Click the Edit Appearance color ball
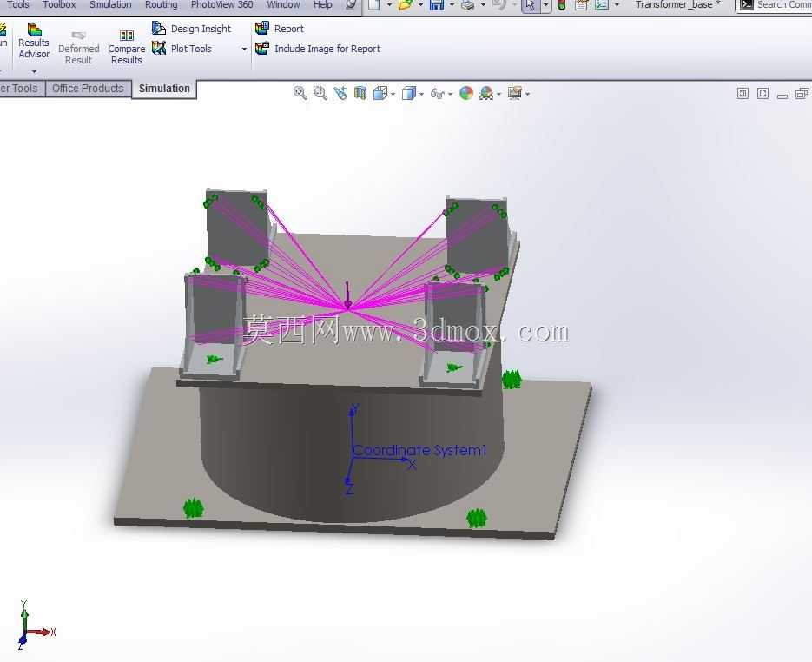 click(466, 93)
